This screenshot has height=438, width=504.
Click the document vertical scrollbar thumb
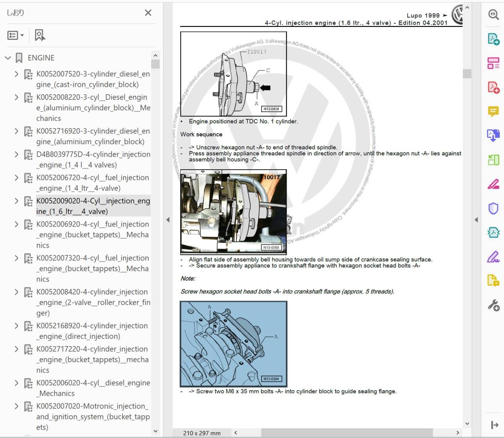click(x=467, y=74)
